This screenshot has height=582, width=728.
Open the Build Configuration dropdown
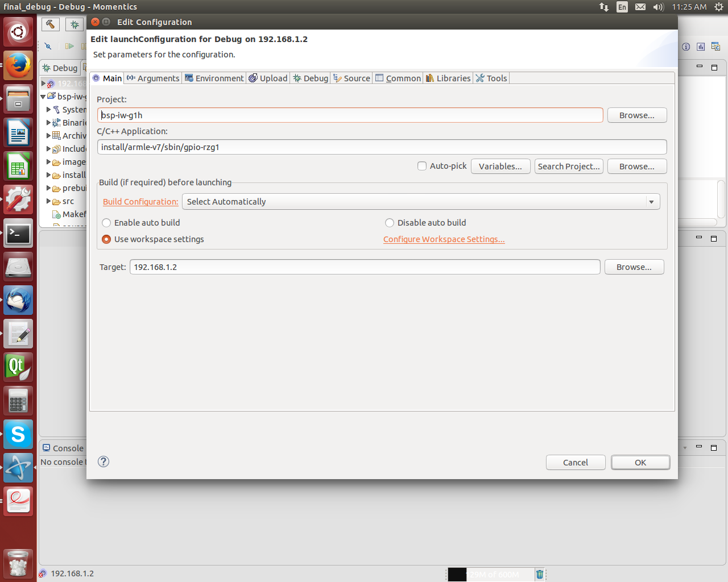click(651, 202)
